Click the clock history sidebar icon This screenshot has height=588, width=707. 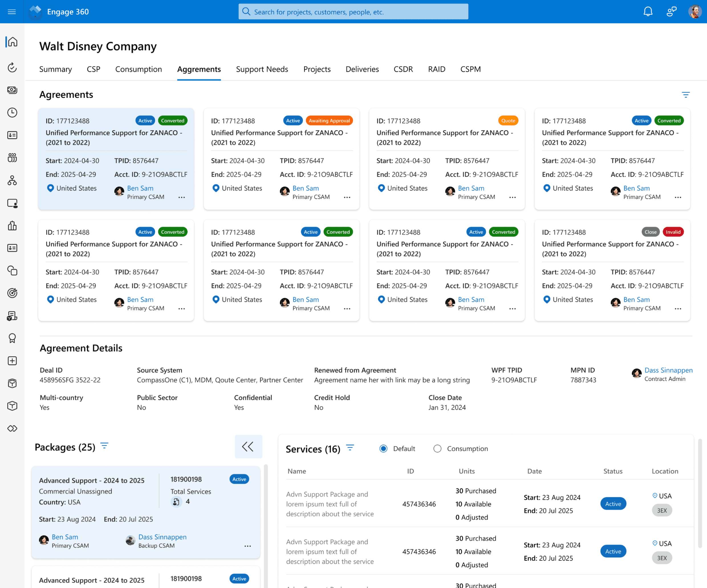13,112
